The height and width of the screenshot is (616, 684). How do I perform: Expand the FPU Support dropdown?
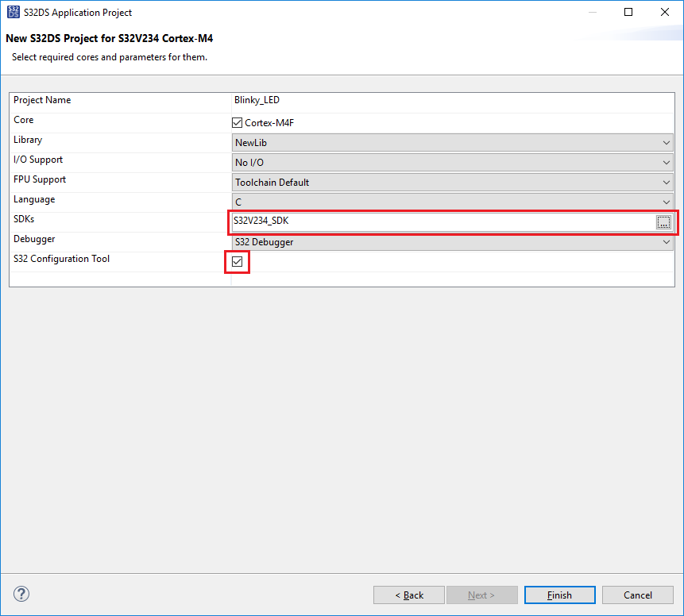pyautogui.click(x=452, y=183)
